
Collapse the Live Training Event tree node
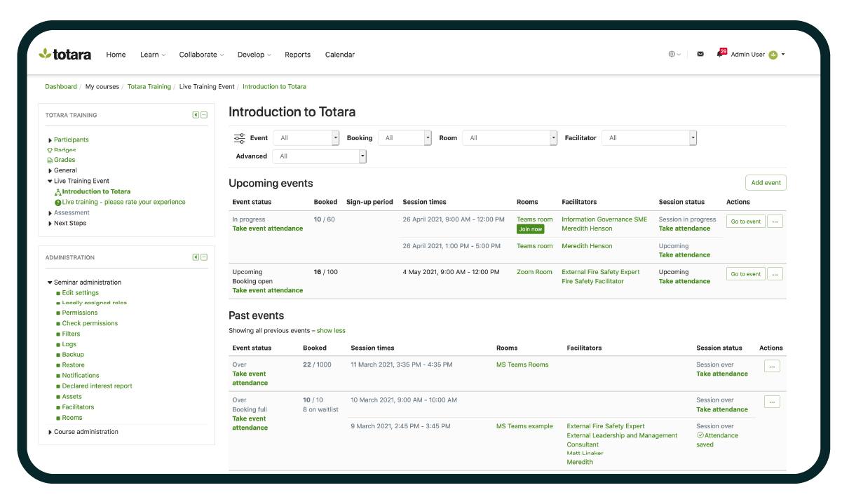point(50,181)
